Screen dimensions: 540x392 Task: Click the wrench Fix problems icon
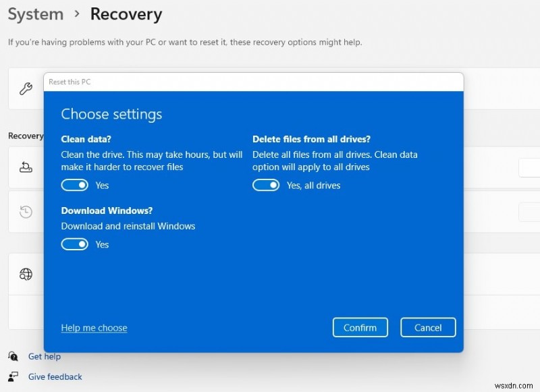coord(24,88)
